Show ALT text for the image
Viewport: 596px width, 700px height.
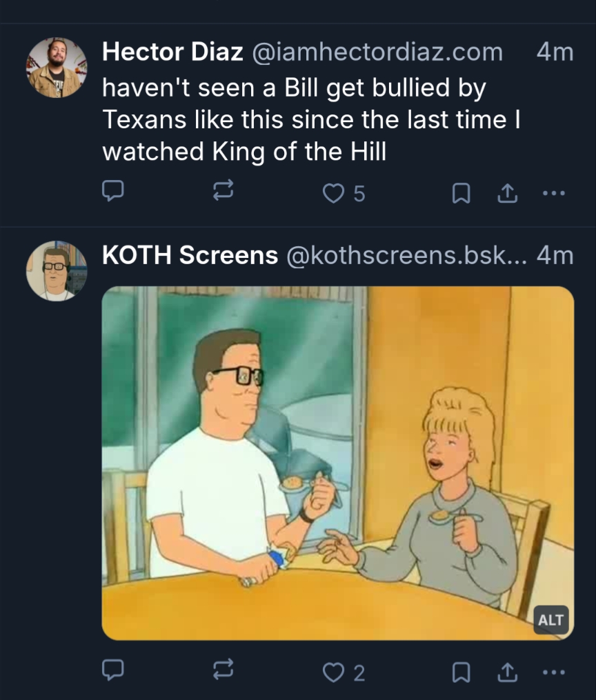coord(550,619)
